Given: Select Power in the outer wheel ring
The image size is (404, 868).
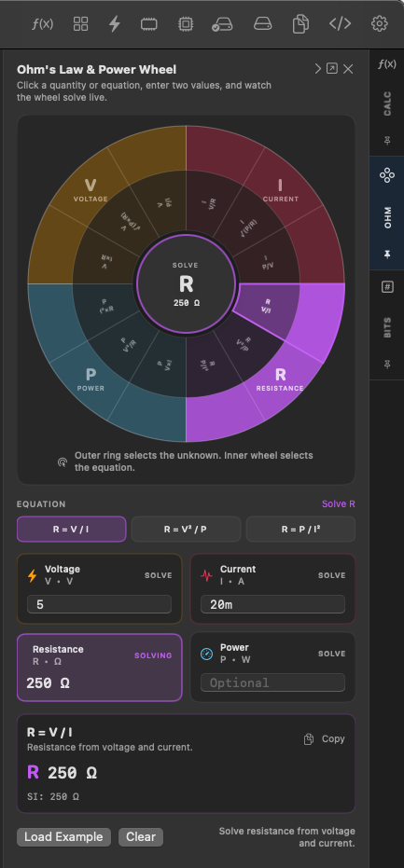Looking at the screenshot, I should tap(91, 379).
